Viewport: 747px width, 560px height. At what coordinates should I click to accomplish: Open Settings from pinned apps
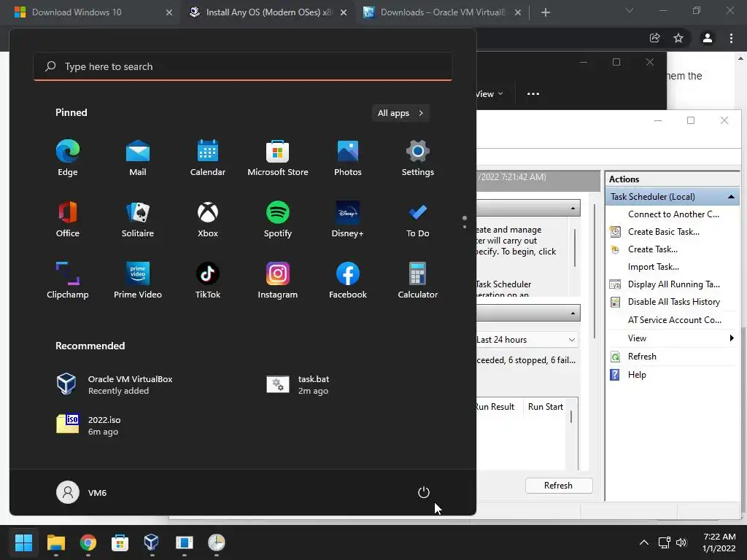pos(418,158)
